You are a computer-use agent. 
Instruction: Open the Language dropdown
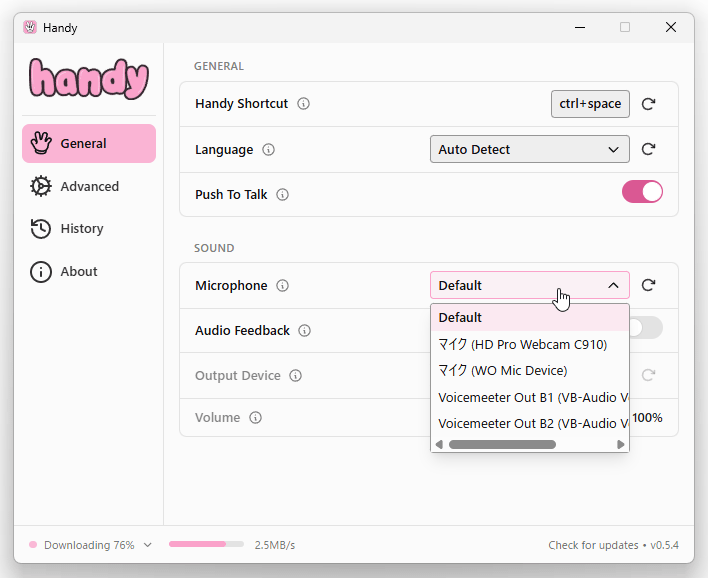click(x=529, y=149)
